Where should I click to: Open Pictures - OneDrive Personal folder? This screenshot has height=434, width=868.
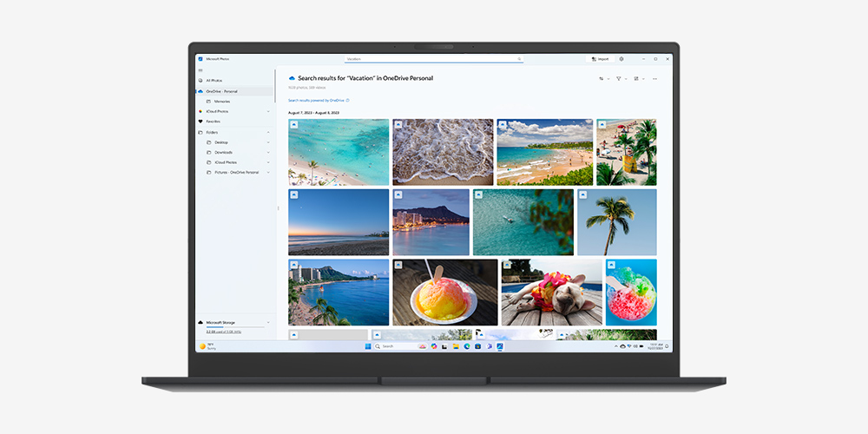tap(234, 172)
